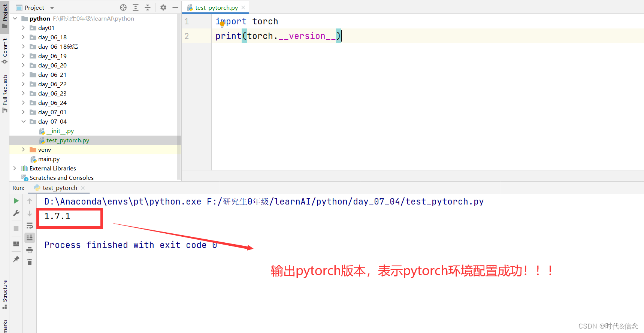Switch to test_pytorch.py editor tab
Image resolution: width=644 pixels, height=333 pixels.
coord(216,7)
